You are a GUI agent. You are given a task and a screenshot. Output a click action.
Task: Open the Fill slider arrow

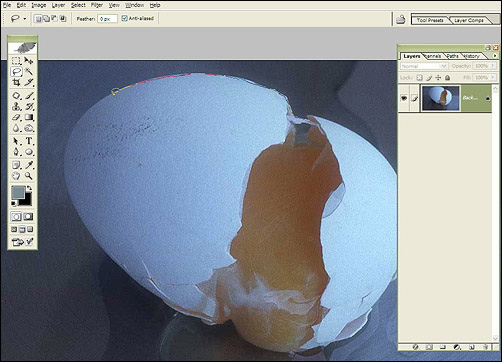[493, 77]
